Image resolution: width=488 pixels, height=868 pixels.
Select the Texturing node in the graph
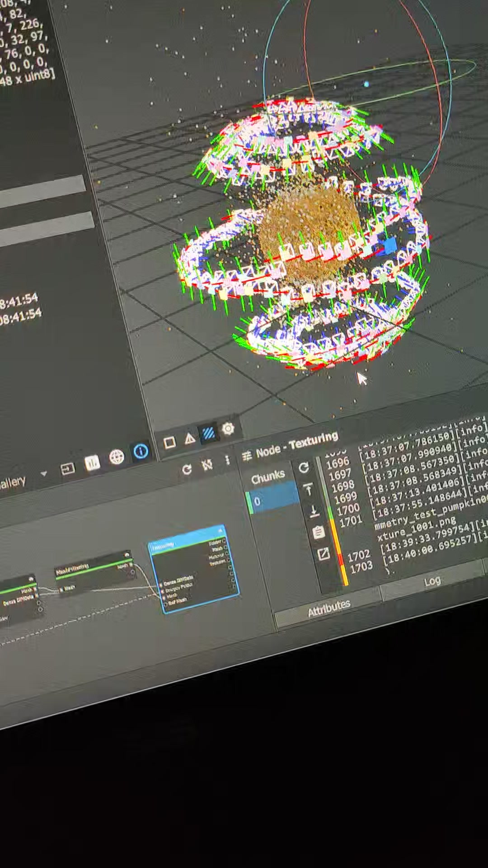coord(193,569)
